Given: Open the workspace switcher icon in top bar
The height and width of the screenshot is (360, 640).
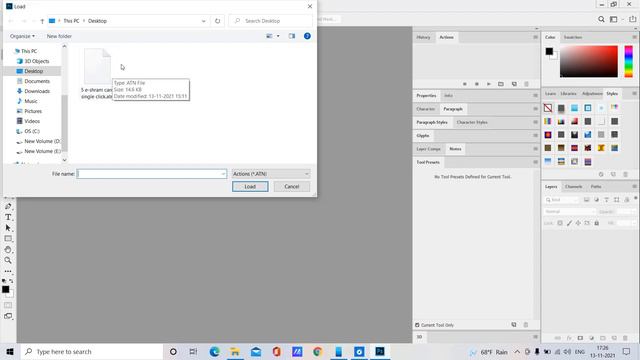Looking at the screenshot, I should pos(613,19).
